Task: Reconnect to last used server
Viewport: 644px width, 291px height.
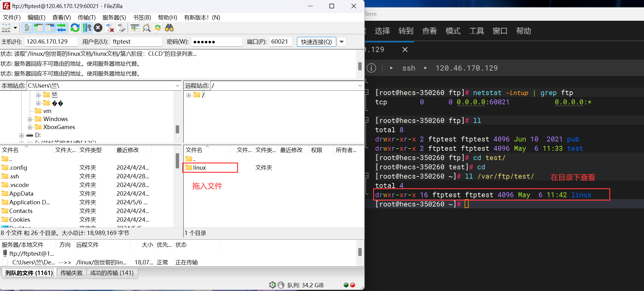Action: (x=121, y=28)
